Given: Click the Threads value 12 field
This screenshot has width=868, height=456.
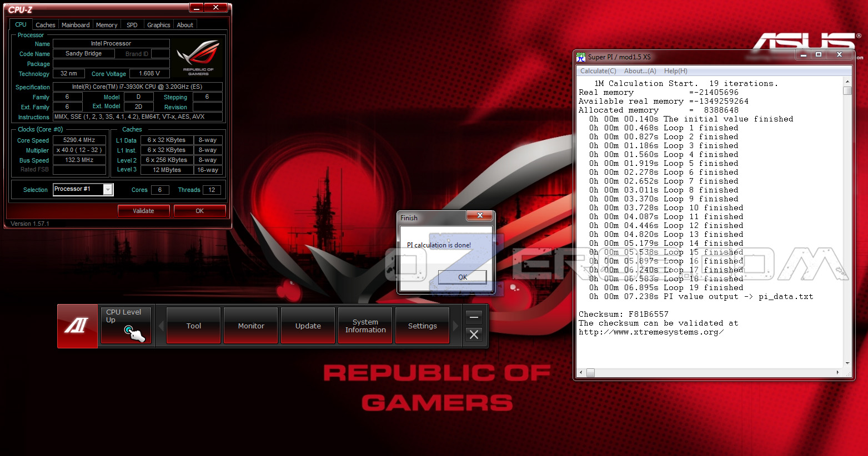Looking at the screenshot, I should tap(212, 190).
